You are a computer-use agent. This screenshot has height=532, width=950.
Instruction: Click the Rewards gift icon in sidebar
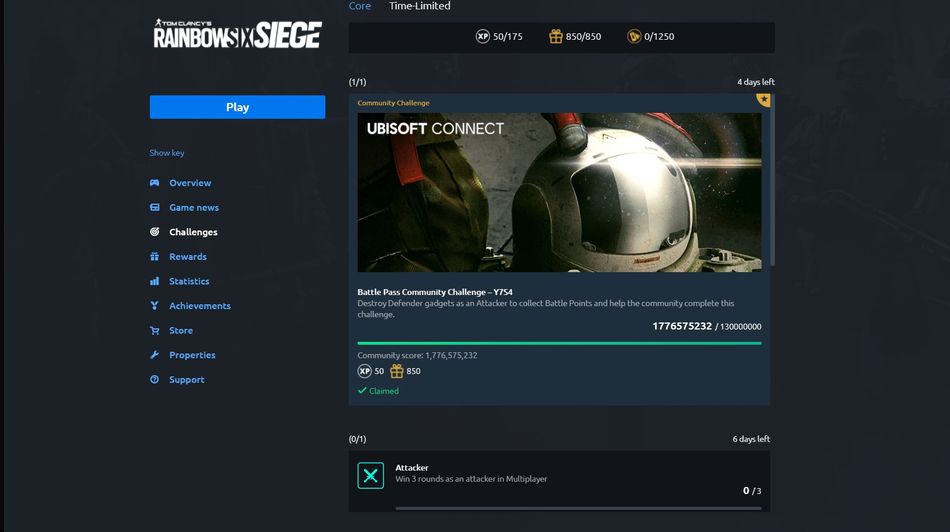(x=154, y=256)
